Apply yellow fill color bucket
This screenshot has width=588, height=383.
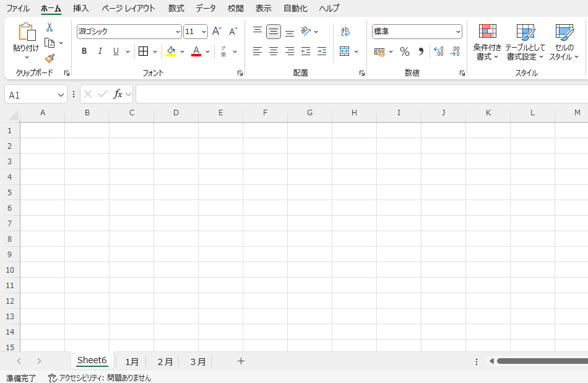pos(171,51)
